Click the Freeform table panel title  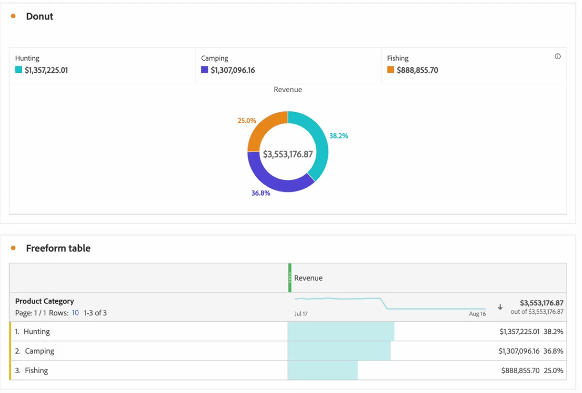(x=58, y=248)
